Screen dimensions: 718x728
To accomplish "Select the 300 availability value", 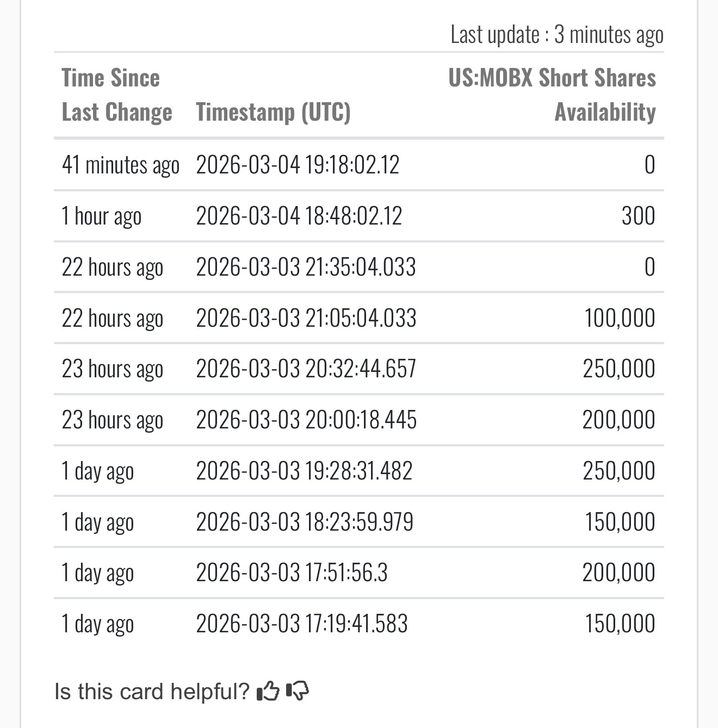I will click(x=639, y=216).
